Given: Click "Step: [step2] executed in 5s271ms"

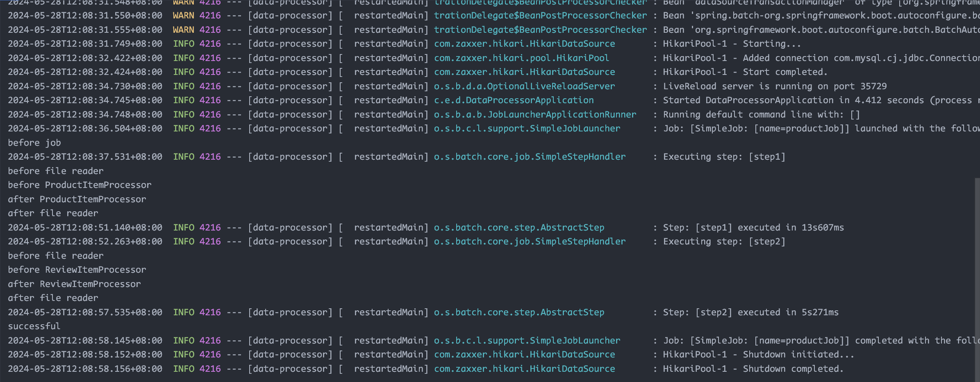Looking at the screenshot, I should 750,312.
